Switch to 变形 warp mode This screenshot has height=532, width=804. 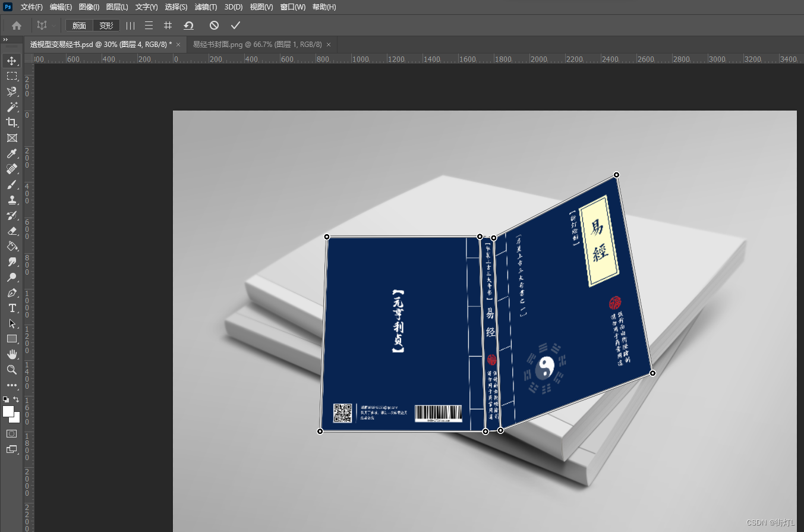click(x=106, y=26)
